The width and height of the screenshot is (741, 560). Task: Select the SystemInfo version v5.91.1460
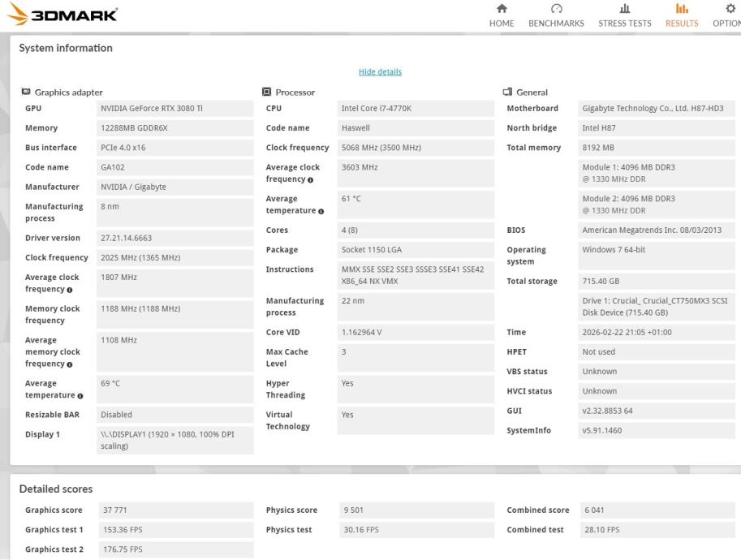[x=657, y=430]
